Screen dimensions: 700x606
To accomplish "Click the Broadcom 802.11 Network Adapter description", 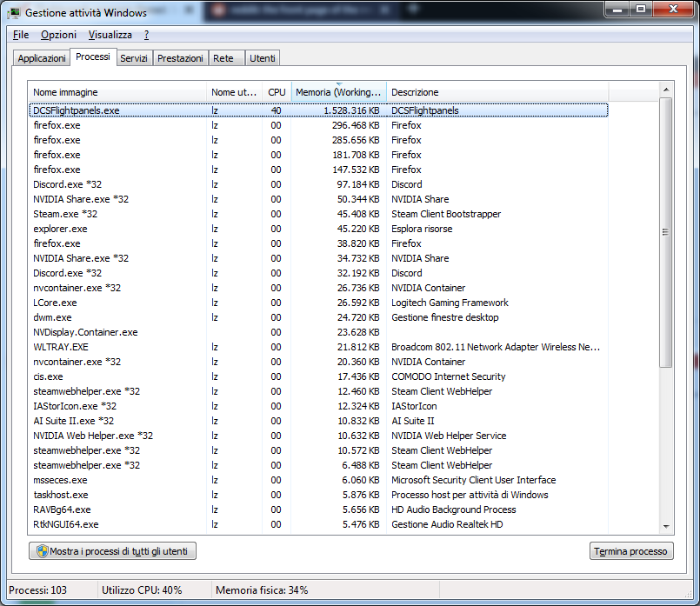I will [x=496, y=347].
